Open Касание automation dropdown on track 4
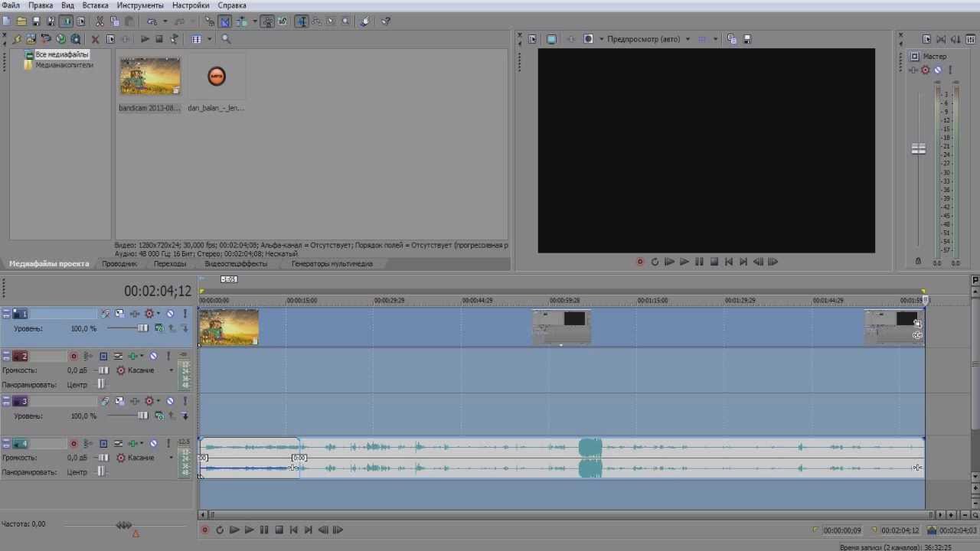980x551 pixels. [171, 458]
